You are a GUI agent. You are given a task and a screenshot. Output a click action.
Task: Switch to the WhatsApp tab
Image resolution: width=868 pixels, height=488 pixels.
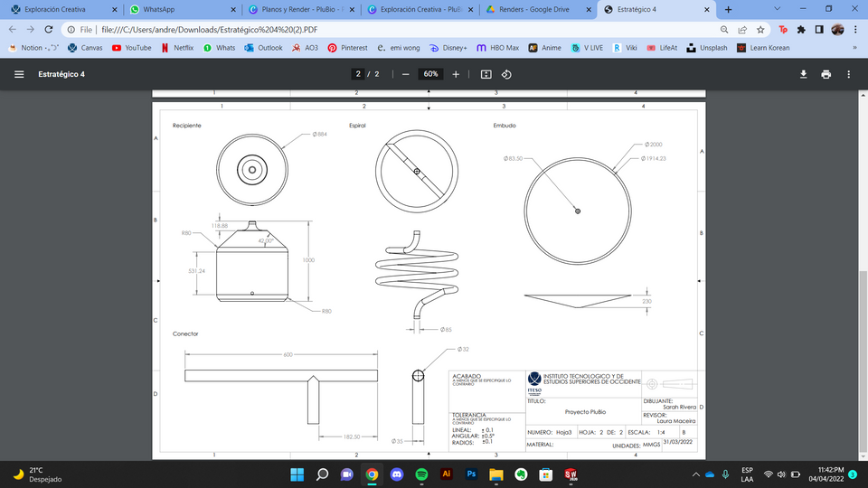[181, 9]
